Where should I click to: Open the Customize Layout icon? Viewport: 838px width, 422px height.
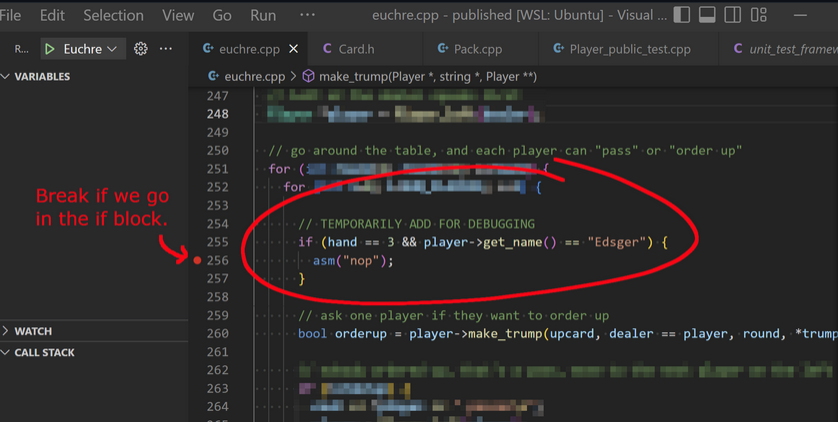click(759, 15)
